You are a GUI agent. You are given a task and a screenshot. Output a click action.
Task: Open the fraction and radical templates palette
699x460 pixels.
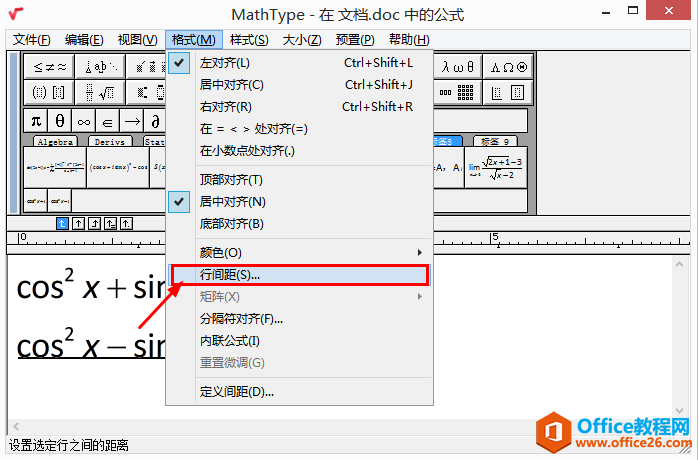click(100, 92)
